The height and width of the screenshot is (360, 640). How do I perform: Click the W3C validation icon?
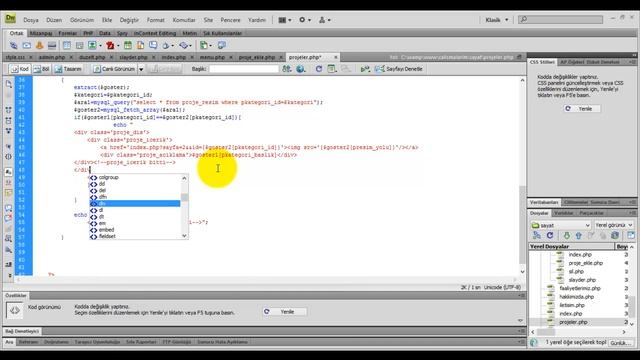tap(365, 69)
